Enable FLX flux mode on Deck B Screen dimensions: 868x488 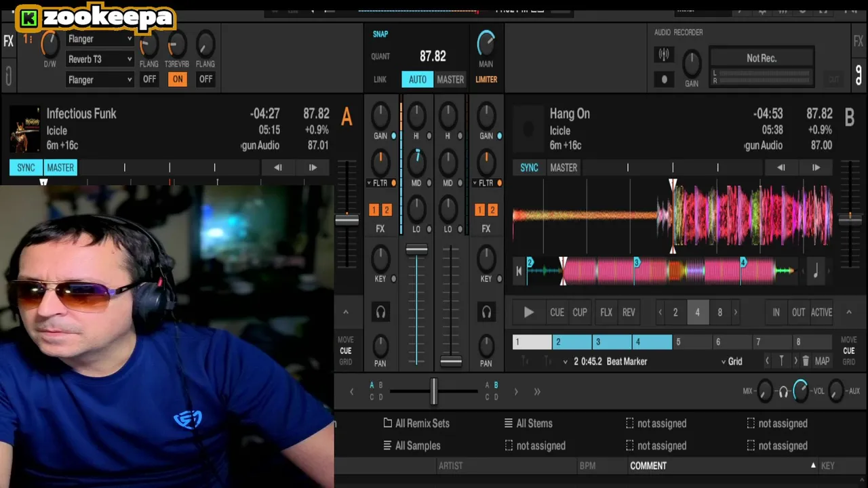tap(606, 312)
